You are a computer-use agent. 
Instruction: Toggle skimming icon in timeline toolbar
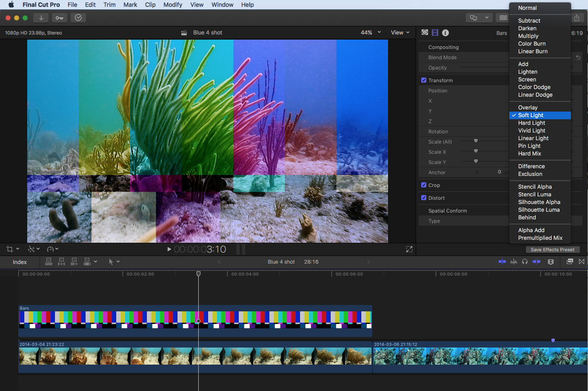[x=502, y=262]
